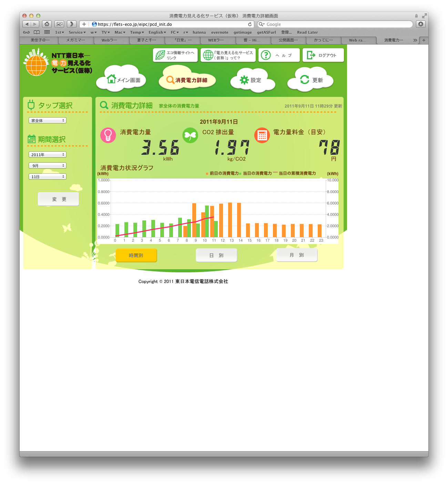Switch to the 日別 (daily) view
This screenshot has height=484, width=448.
[x=216, y=255]
